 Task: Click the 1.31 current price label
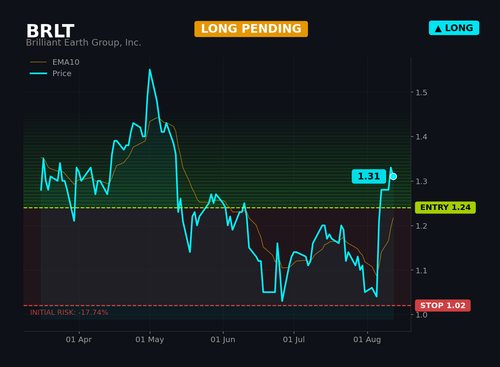pyautogui.click(x=369, y=176)
